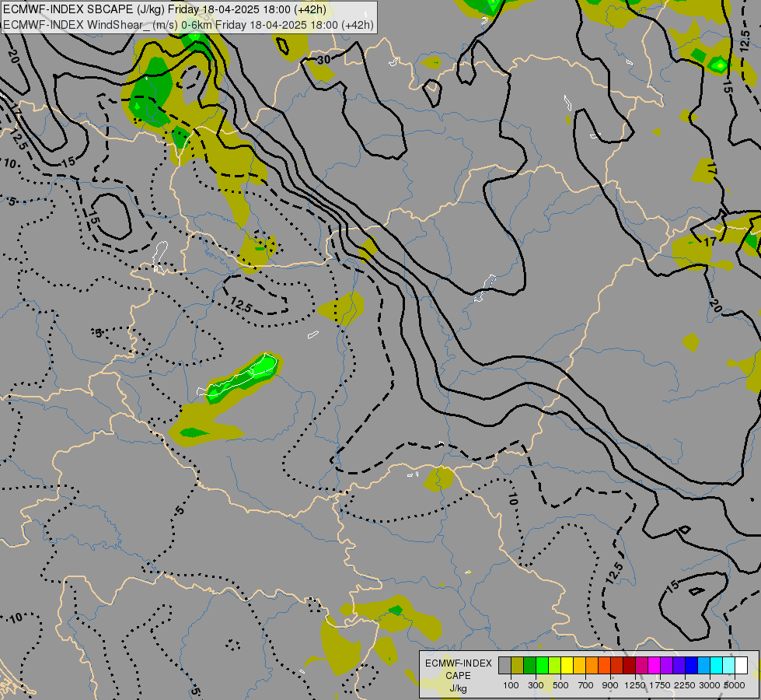This screenshot has width=761, height=700.
Task: Click the 900 value in legend
Action: (610, 685)
